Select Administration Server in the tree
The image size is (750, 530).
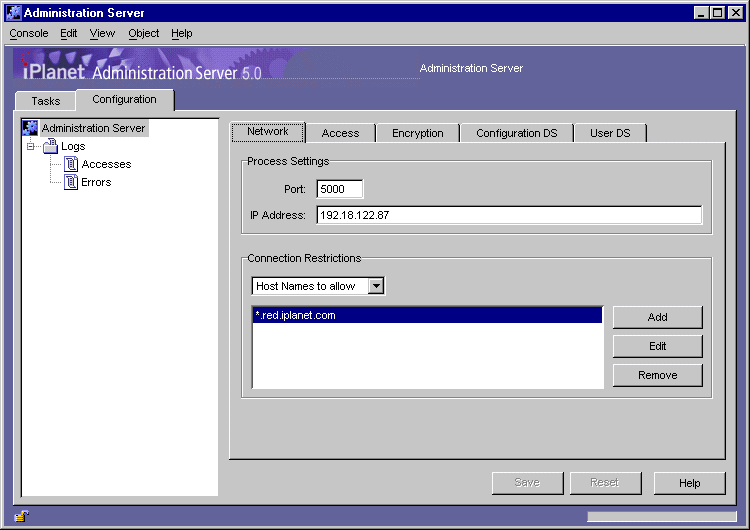click(93, 128)
